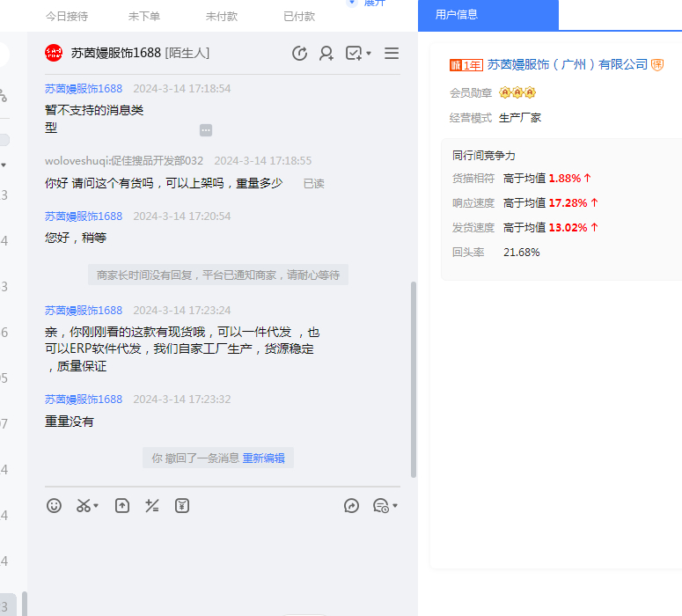Select the 未付款 tab
682x616 pixels.
[x=222, y=17]
